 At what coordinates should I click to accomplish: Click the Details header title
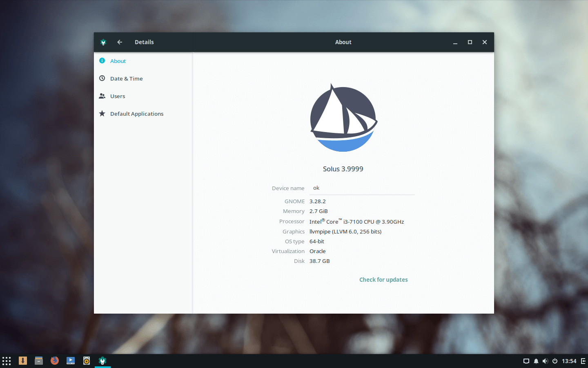point(144,42)
